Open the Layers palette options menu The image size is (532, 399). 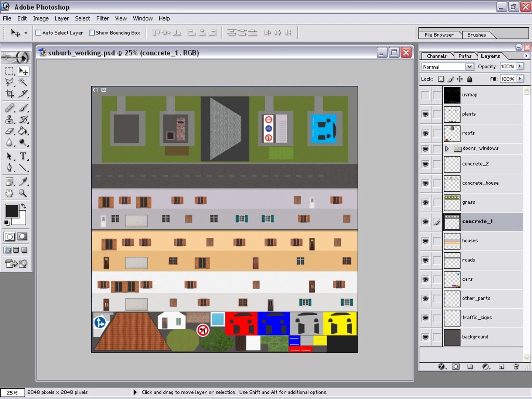point(526,56)
